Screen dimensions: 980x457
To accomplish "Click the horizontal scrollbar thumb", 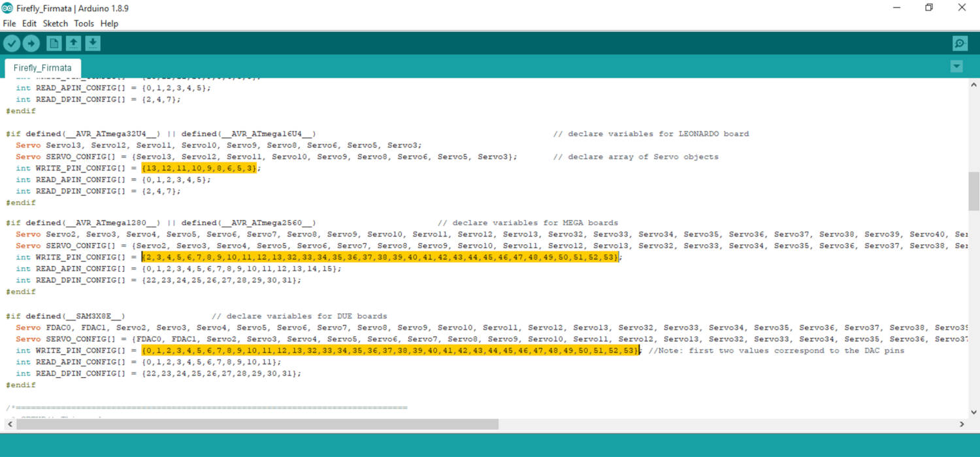I will pyautogui.click(x=257, y=424).
